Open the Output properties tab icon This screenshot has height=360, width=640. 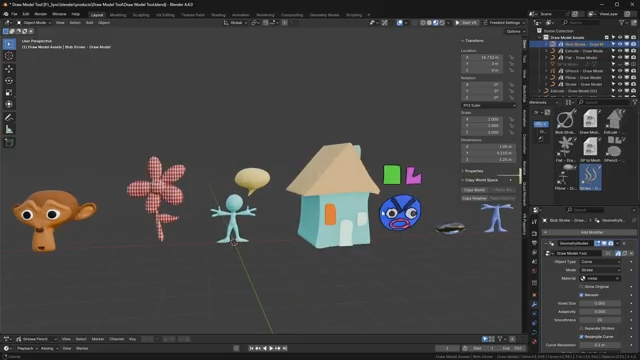coord(534,243)
